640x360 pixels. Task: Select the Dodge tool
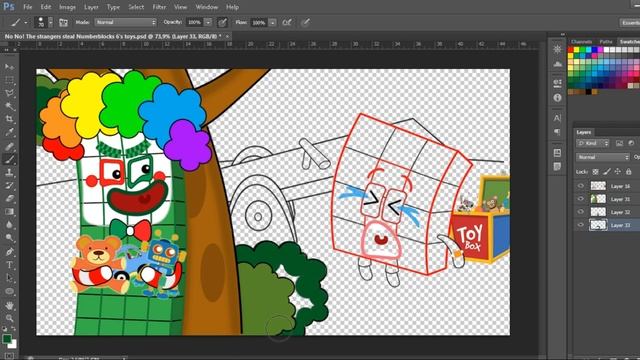point(9,238)
